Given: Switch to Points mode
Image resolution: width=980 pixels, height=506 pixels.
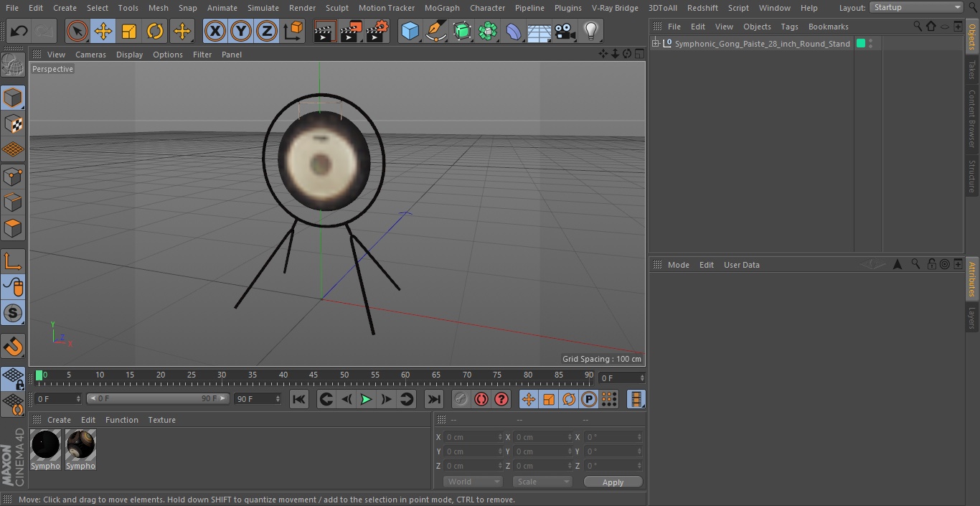Looking at the screenshot, I should [13, 176].
